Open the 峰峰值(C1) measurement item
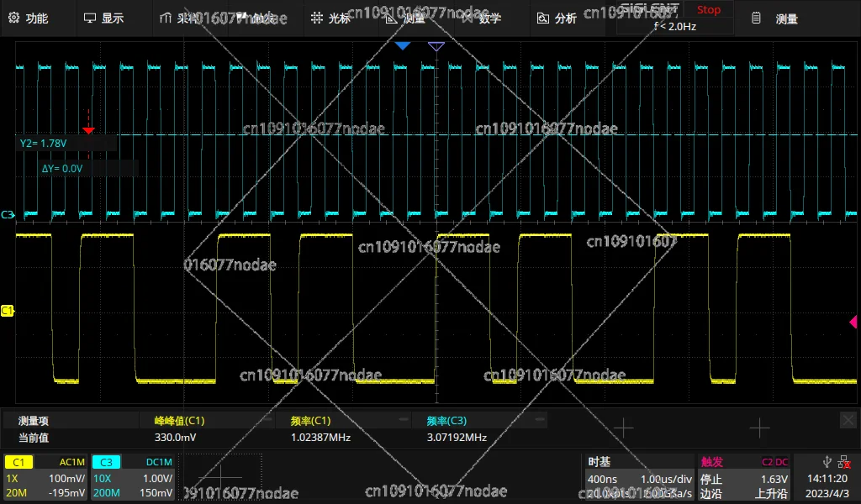 pos(180,421)
